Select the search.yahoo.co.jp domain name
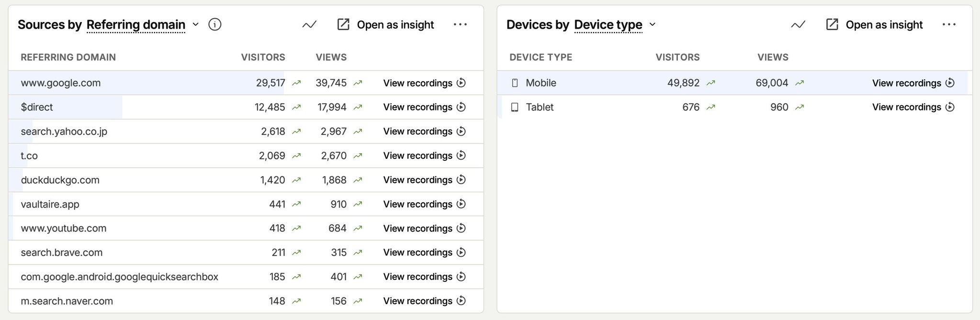The image size is (980, 320). 64,131
